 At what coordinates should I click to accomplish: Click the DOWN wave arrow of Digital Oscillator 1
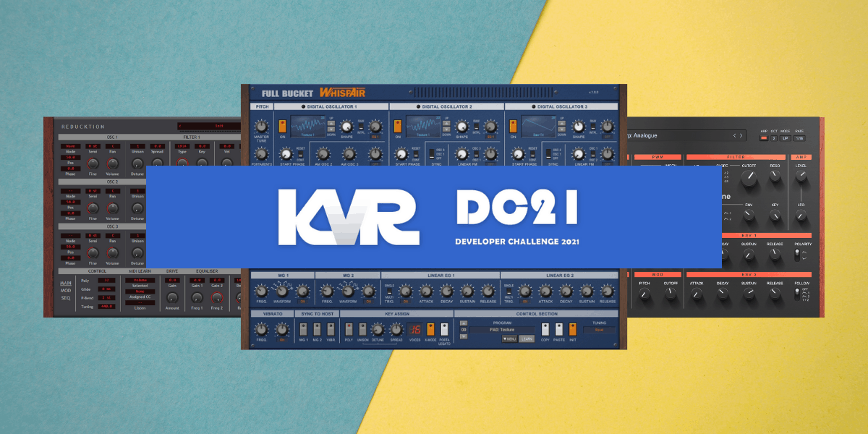pos(331,129)
